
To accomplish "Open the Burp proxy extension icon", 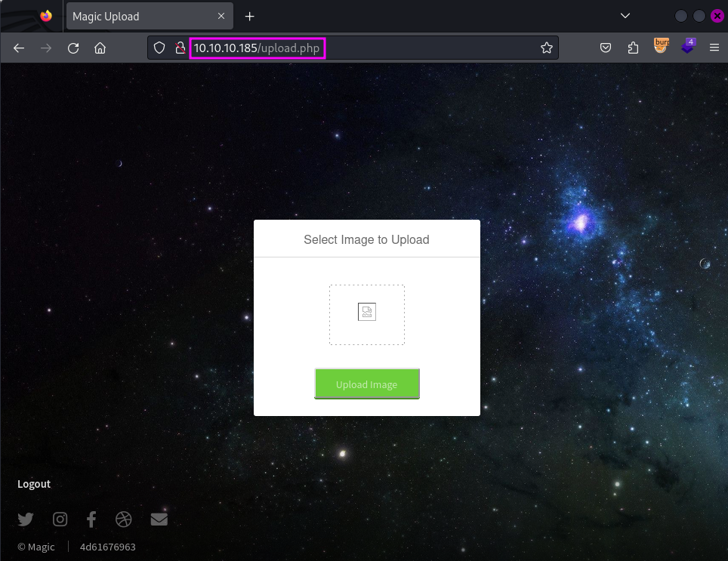I will point(661,46).
